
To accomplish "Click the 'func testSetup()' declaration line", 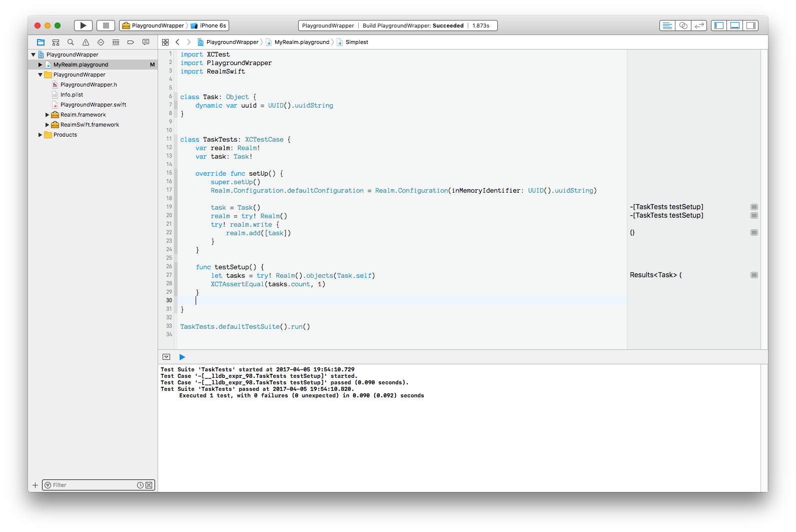I will click(230, 267).
